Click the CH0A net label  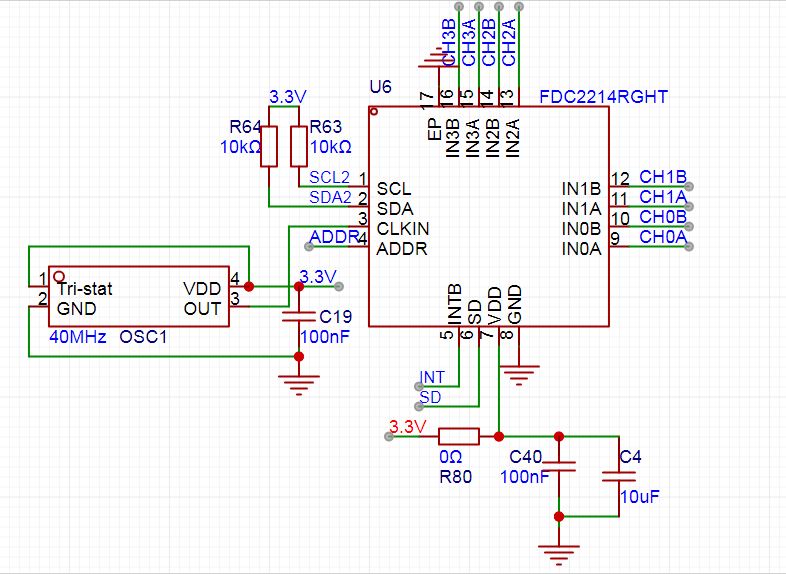point(662,237)
